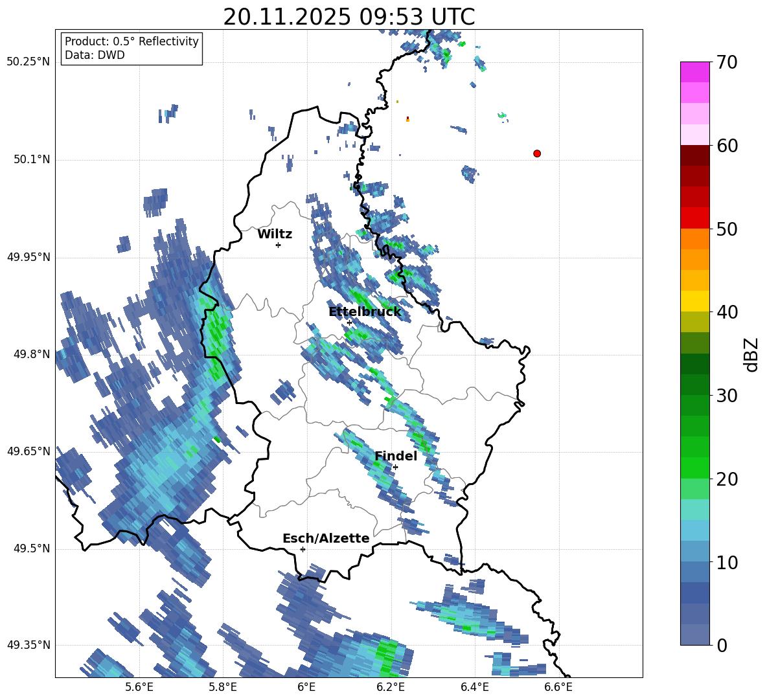The width and height of the screenshot is (767, 700).
Task: Click the colorbar tick label 30
Action: coord(727,396)
